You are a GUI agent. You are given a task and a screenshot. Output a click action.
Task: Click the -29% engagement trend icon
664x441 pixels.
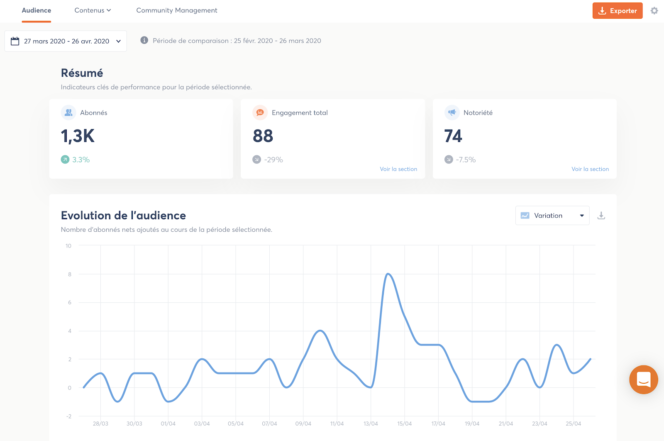coord(257,159)
